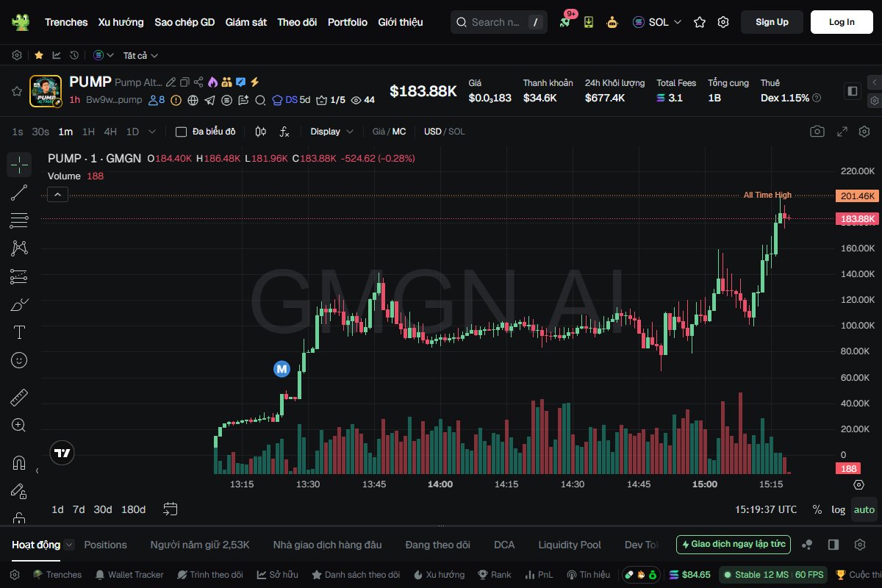882x588 pixels.
Task: Copy the PUMP token address icon
Action: [184, 82]
